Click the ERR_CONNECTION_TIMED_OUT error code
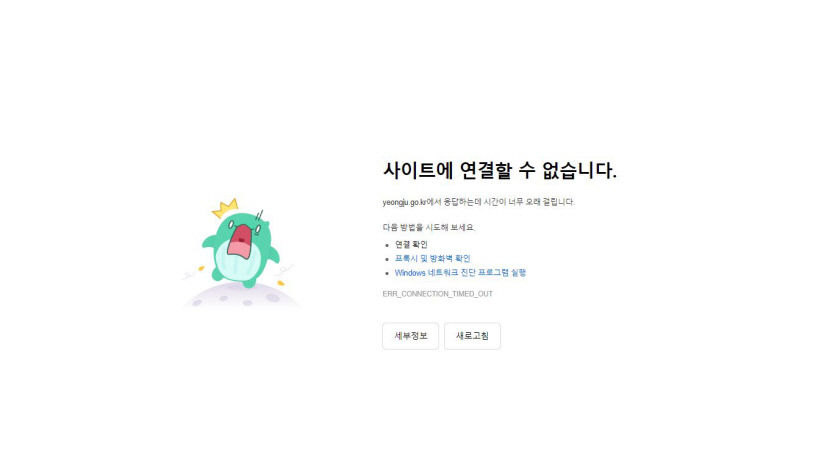Screen dimensions: 830x458 pyautogui.click(x=437, y=294)
